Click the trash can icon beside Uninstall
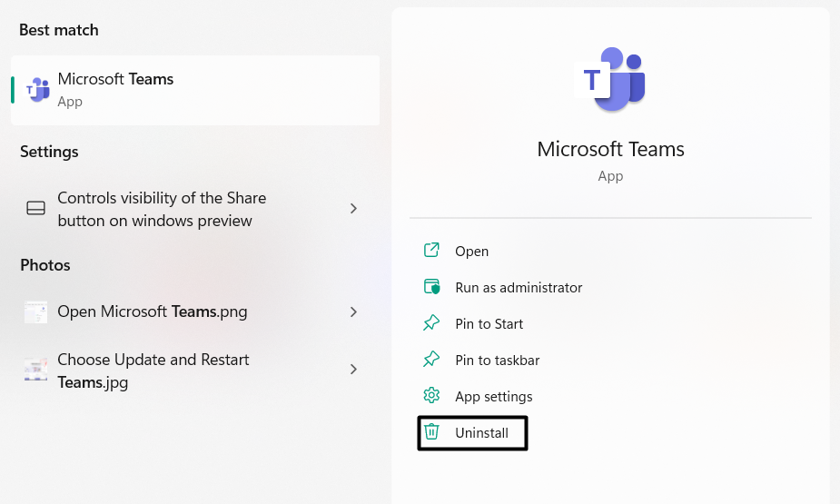This screenshot has width=840, height=504. [431, 431]
